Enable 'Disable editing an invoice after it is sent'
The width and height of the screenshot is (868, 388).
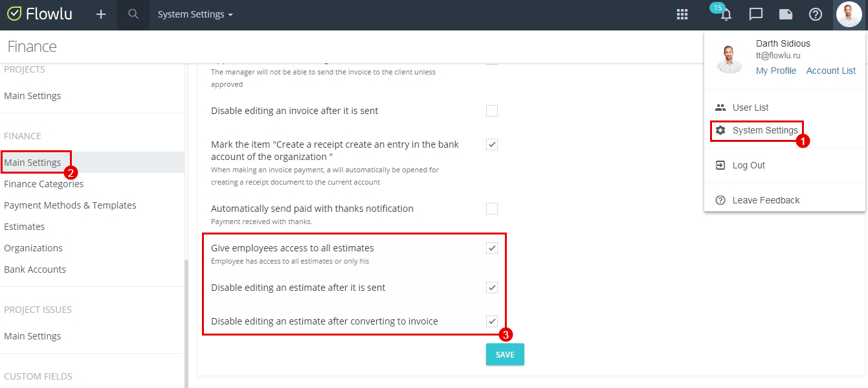492,111
